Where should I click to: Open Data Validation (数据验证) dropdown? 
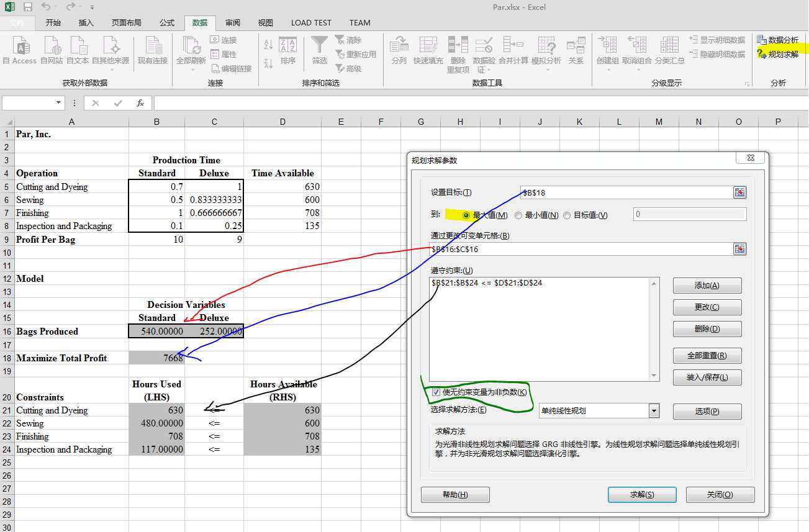pos(484,55)
